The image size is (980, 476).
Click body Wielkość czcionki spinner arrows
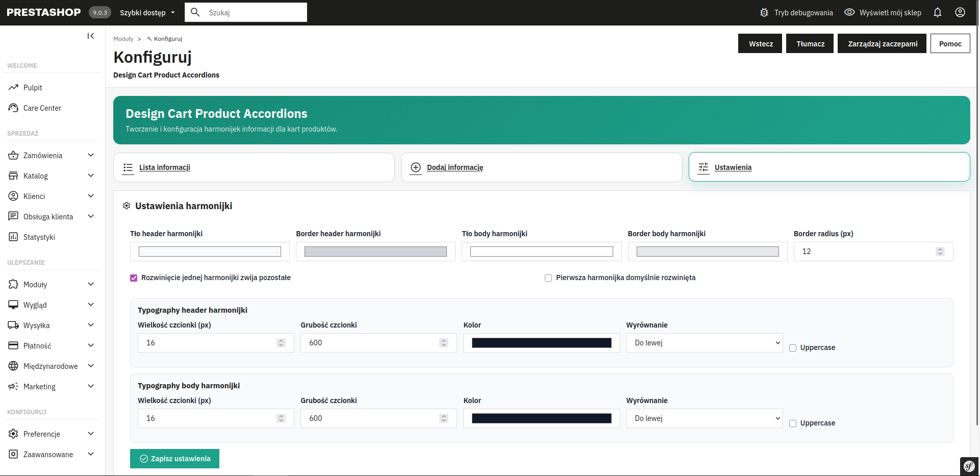[281, 418]
